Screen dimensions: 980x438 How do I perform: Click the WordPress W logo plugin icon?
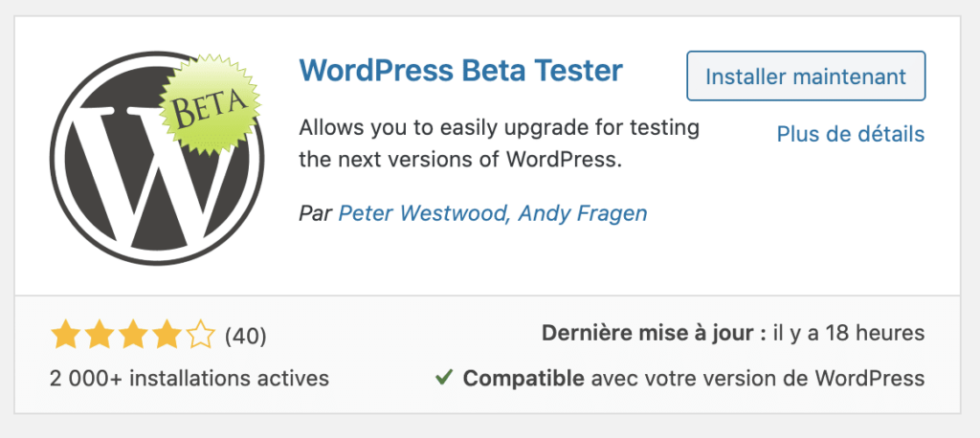pos(156,159)
